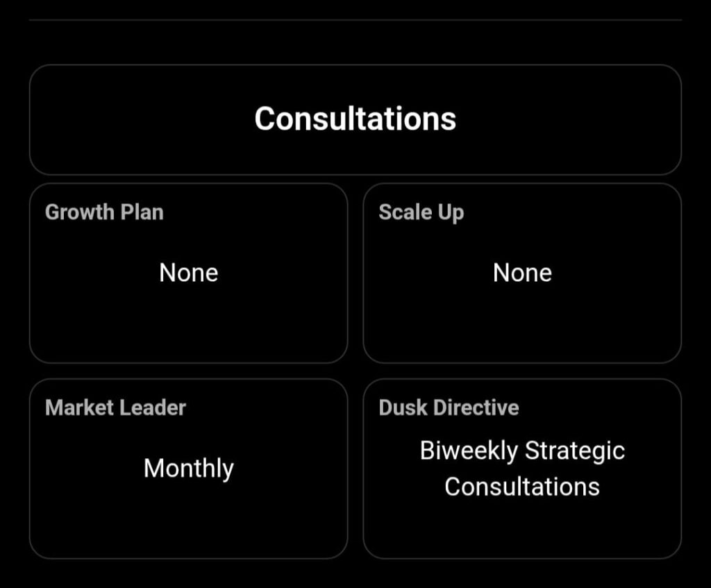Select the Scale Up card label
This screenshot has height=588, width=711.
421,212
